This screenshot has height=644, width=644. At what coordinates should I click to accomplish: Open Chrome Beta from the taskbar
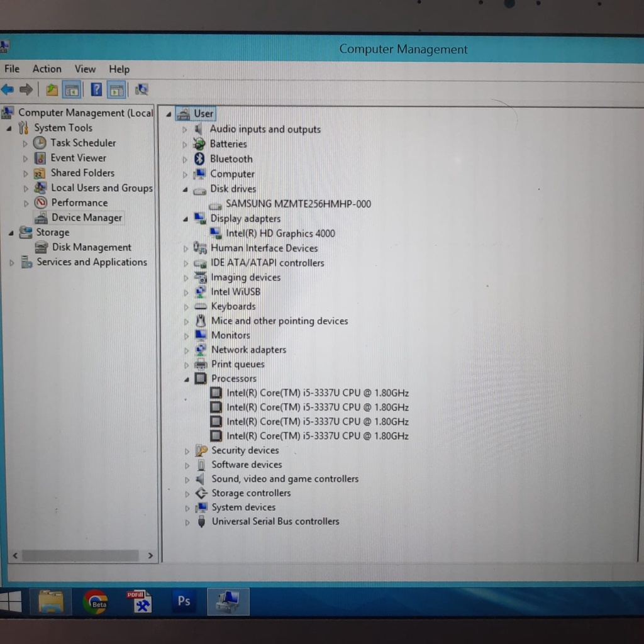96,602
